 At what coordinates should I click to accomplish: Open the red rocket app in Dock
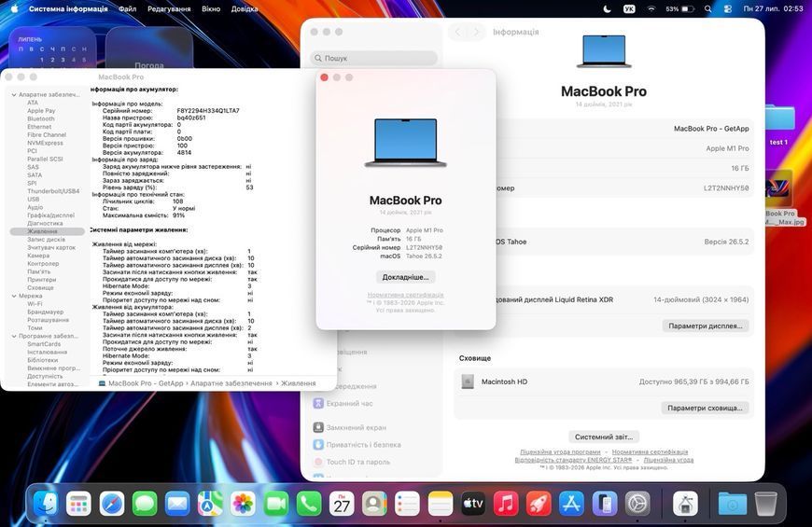[x=539, y=503]
